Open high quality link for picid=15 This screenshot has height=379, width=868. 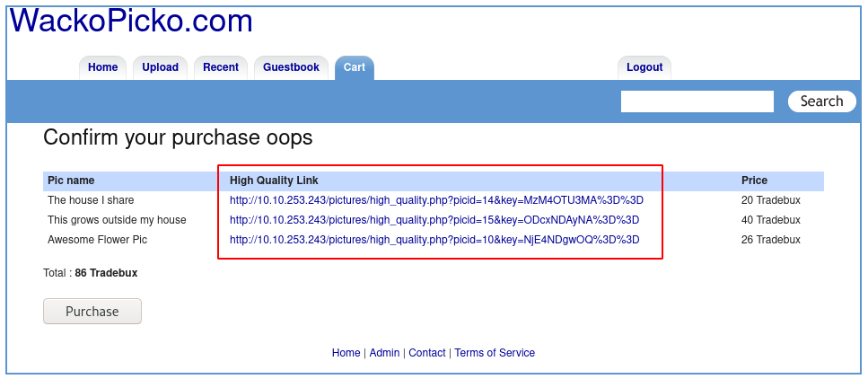434,220
